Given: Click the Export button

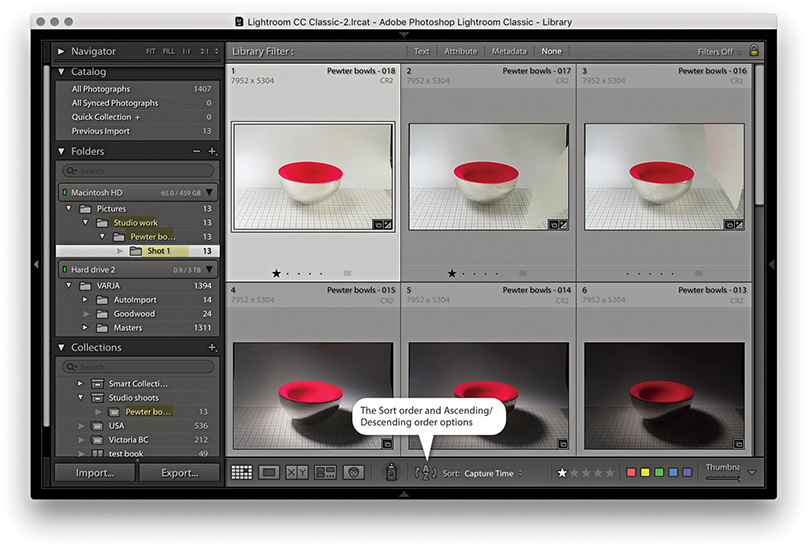Looking at the screenshot, I should click(x=179, y=473).
